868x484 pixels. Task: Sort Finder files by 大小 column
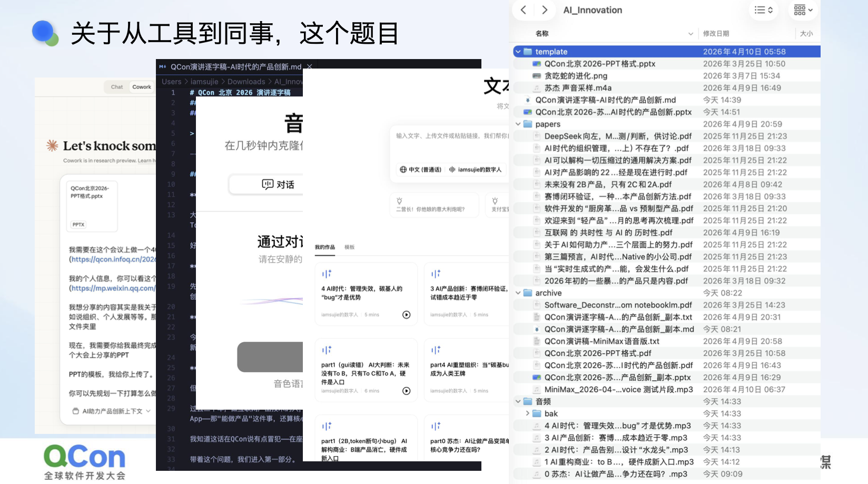806,34
